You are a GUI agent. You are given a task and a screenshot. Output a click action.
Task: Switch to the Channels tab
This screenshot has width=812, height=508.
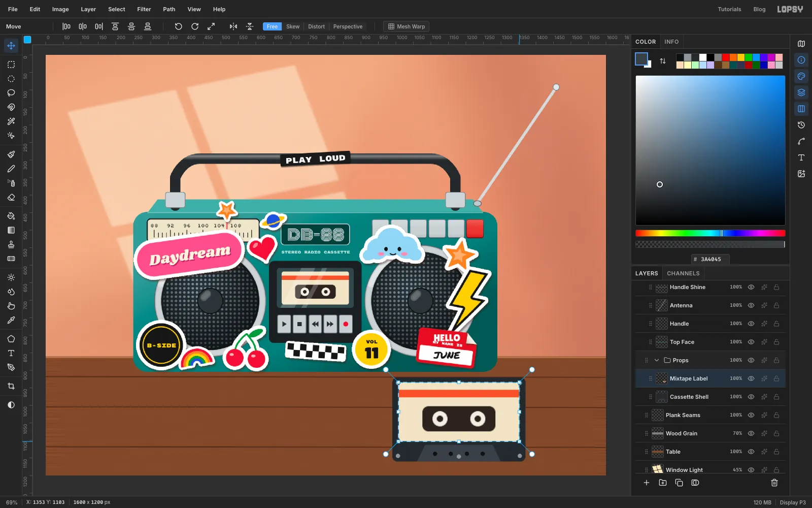tap(683, 273)
